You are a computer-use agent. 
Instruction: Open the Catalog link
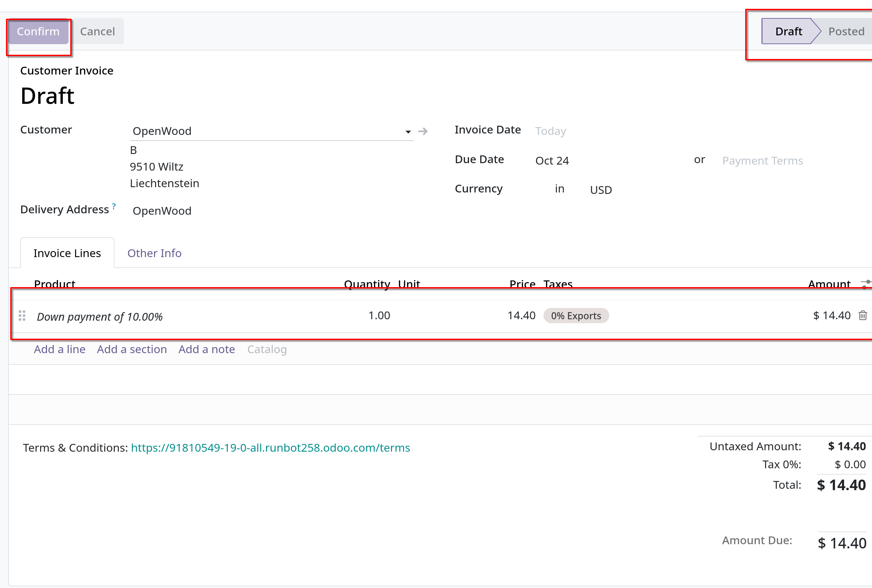[267, 350]
